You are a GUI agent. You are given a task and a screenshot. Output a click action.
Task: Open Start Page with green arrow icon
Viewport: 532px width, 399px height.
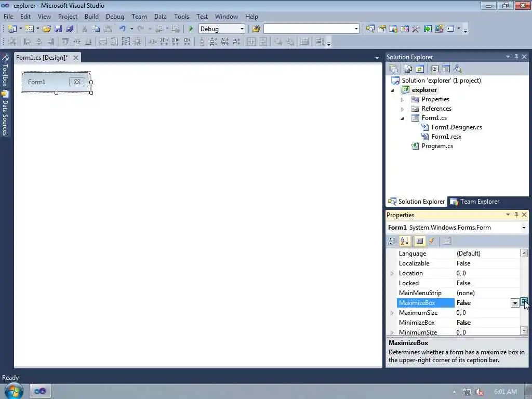(x=428, y=29)
